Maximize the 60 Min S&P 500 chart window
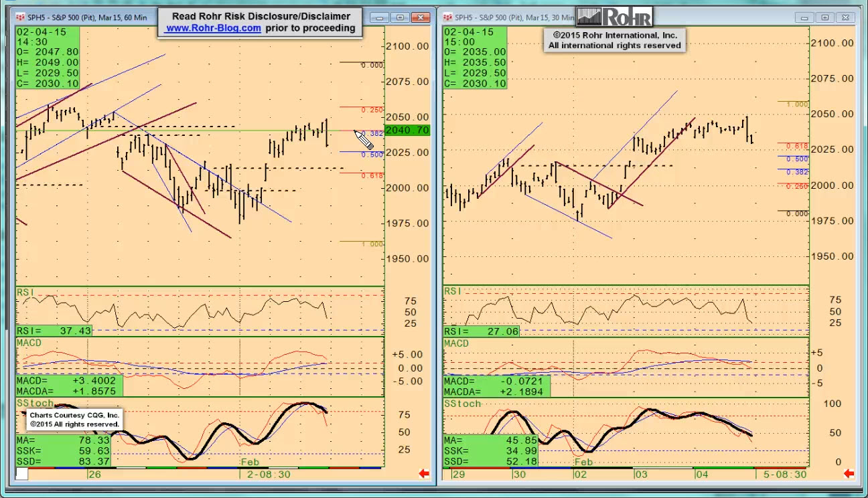Viewport: 868px width, 498px height. 401,17
